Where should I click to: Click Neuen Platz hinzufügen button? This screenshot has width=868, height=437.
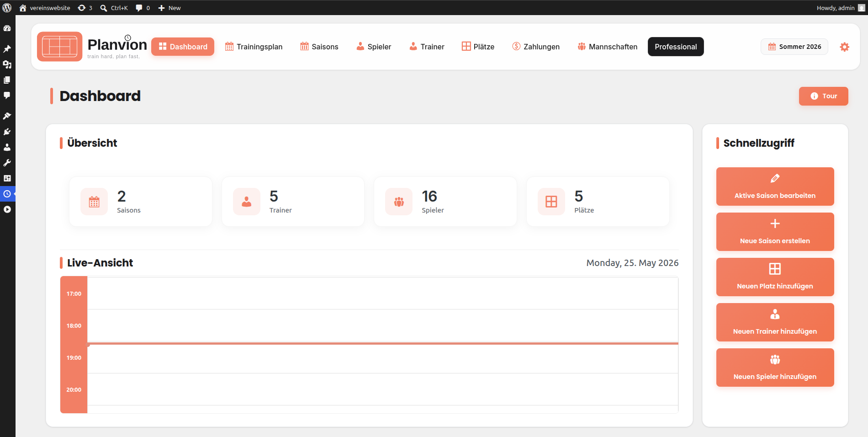tap(775, 277)
